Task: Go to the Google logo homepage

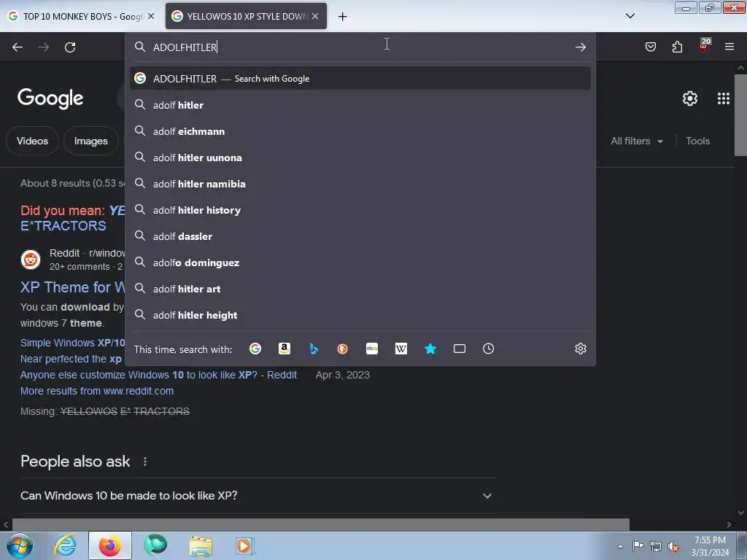Action: coord(50,98)
